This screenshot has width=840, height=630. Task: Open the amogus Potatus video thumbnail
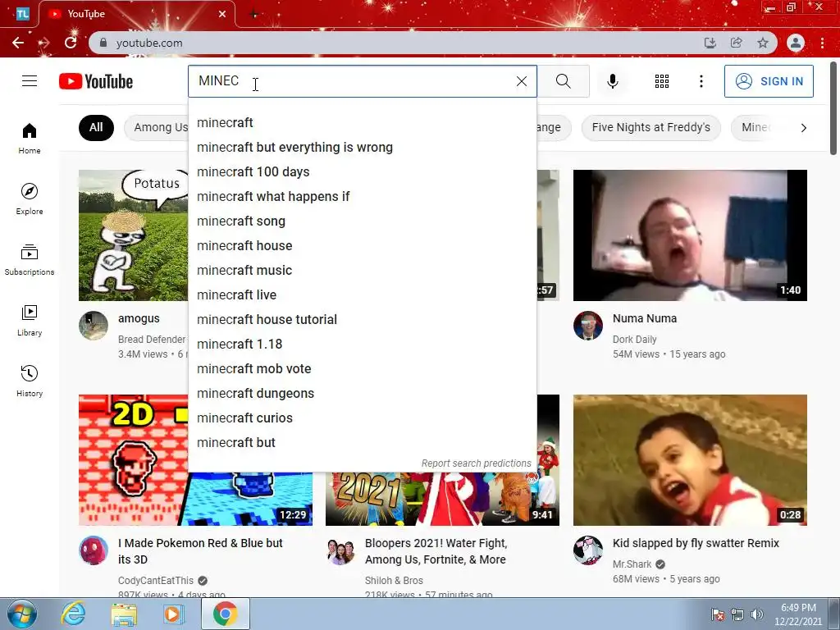point(134,235)
